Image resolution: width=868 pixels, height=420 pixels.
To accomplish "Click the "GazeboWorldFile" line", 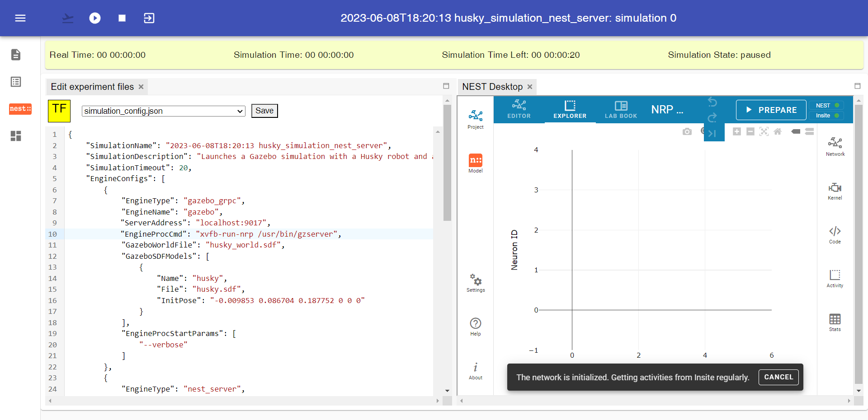I will click(x=203, y=245).
